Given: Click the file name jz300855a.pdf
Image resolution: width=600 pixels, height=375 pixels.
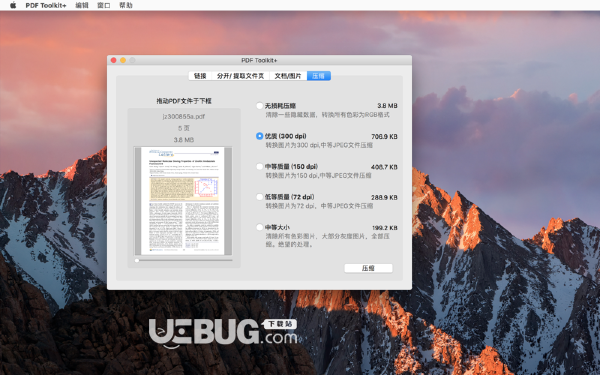Looking at the screenshot, I should pos(184,116).
